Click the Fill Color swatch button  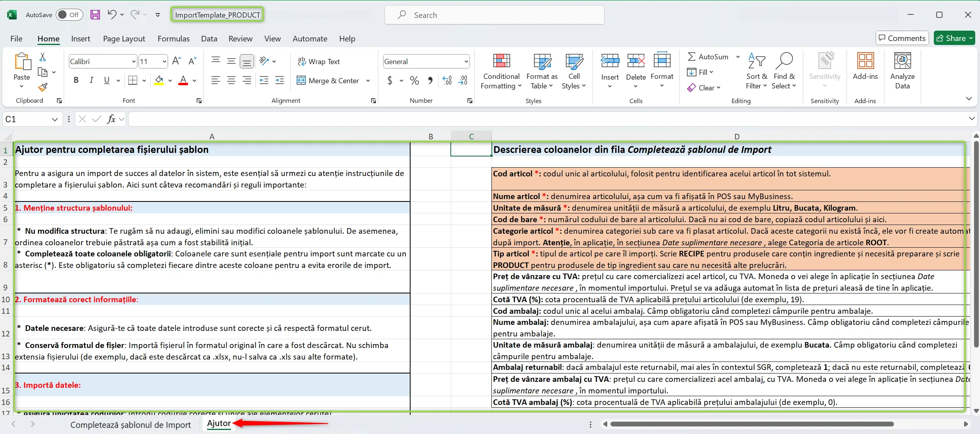pos(159,80)
